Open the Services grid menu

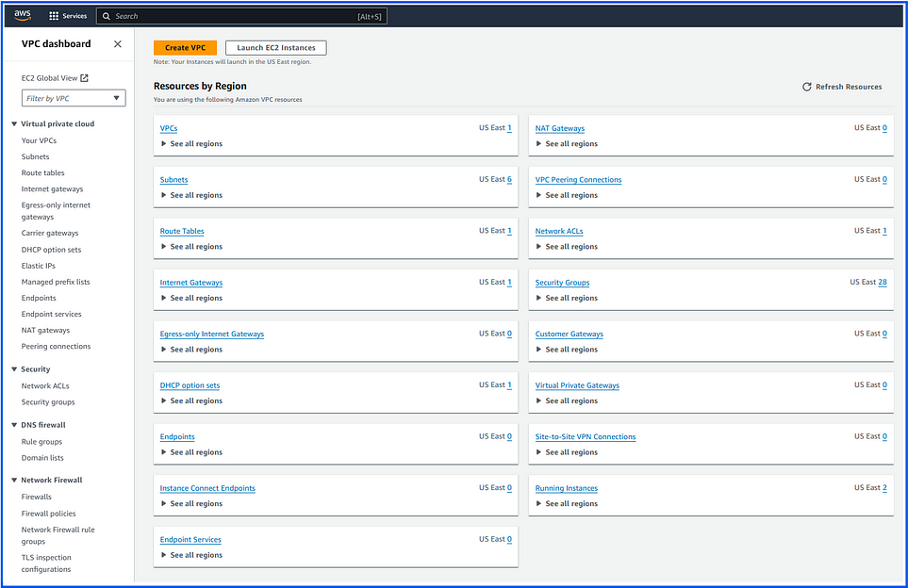tap(68, 16)
